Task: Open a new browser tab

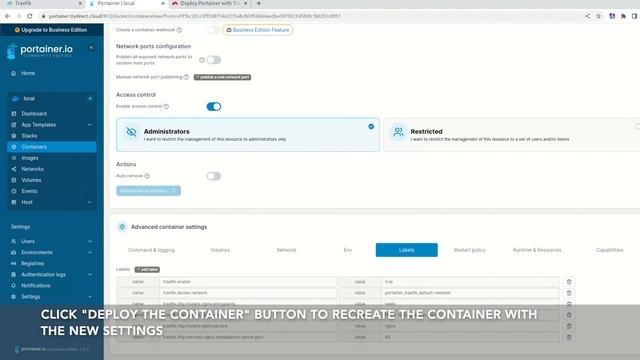Action: (x=258, y=3)
